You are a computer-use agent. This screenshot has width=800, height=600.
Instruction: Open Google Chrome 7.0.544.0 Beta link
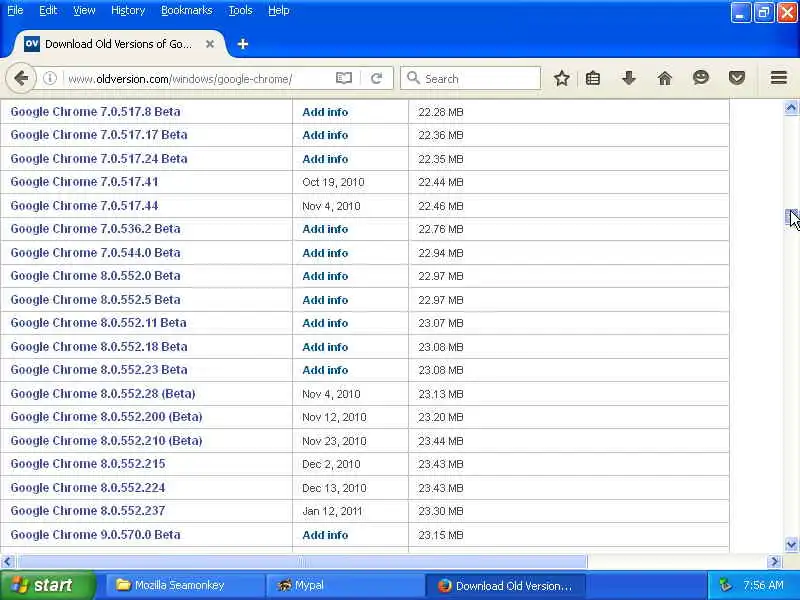point(95,253)
